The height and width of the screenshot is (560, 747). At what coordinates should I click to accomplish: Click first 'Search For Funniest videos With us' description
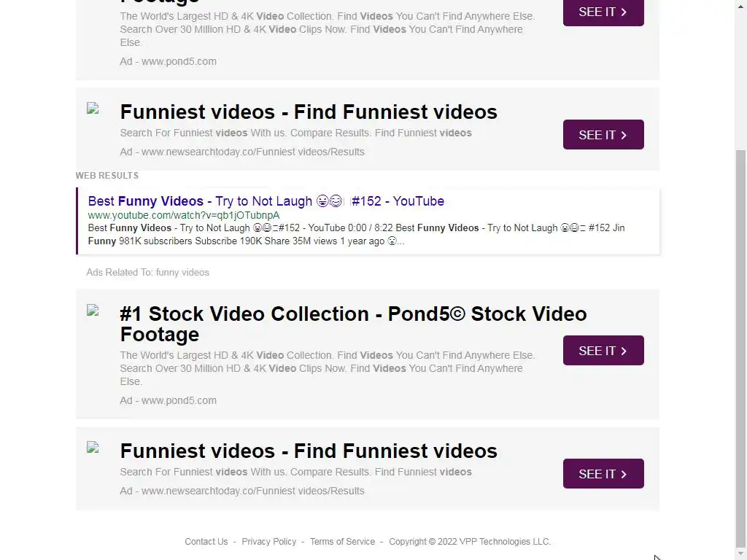pos(296,133)
